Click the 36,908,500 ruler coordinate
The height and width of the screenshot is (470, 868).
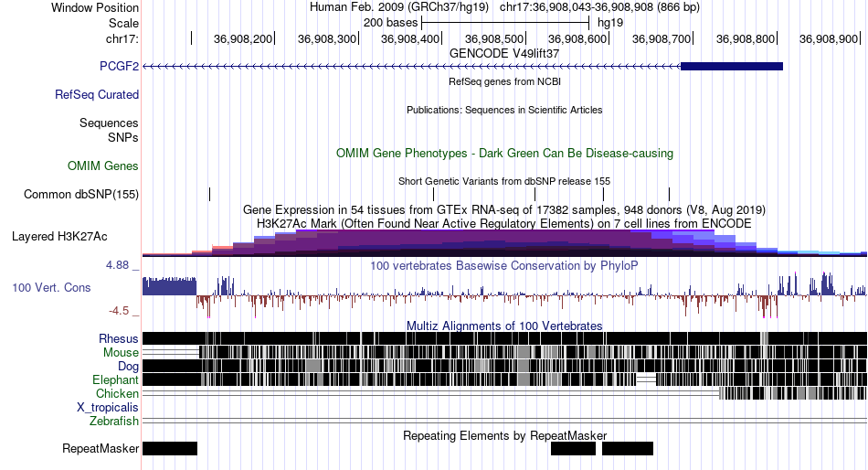click(493, 38)
